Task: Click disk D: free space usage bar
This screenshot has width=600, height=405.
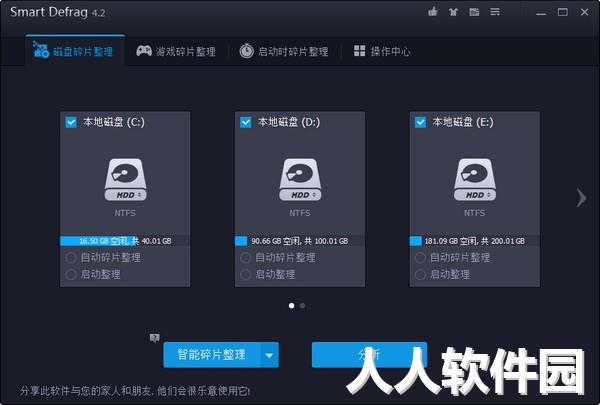Action: 300,241
